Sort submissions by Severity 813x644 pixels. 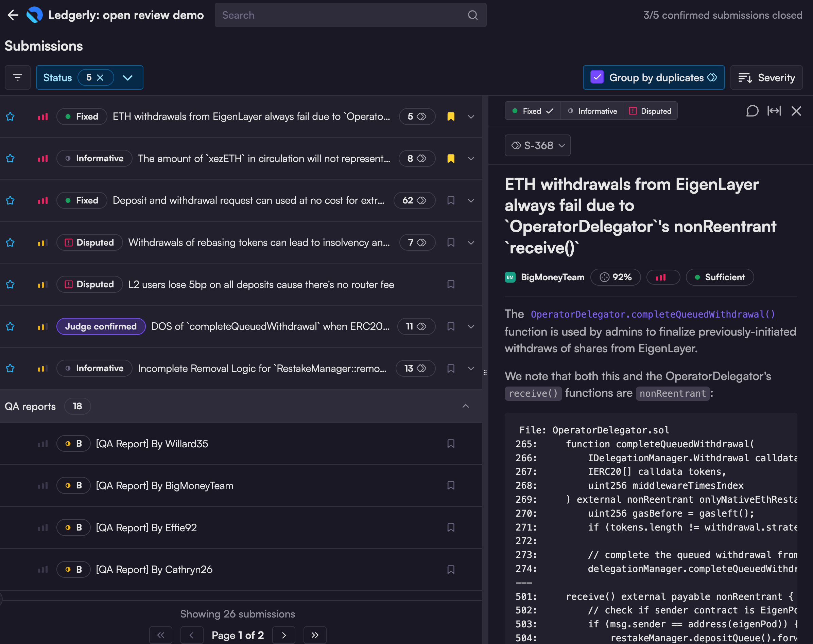coord(766,78)
